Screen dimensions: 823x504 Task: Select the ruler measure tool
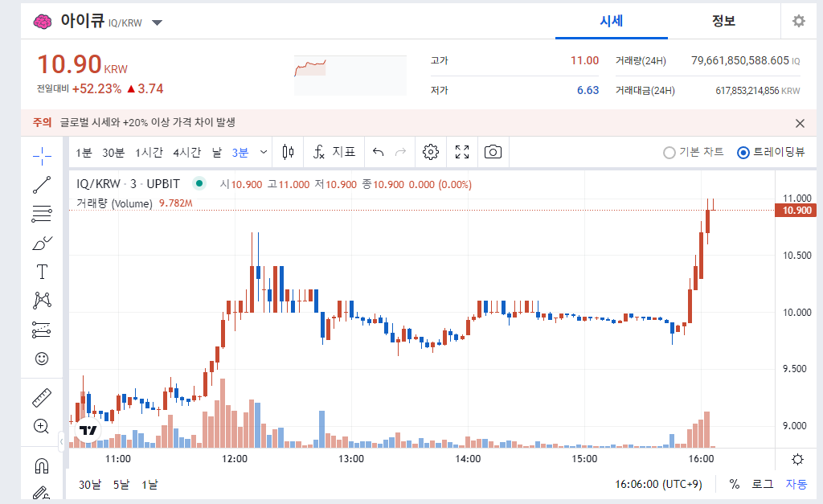pos(42,398)
